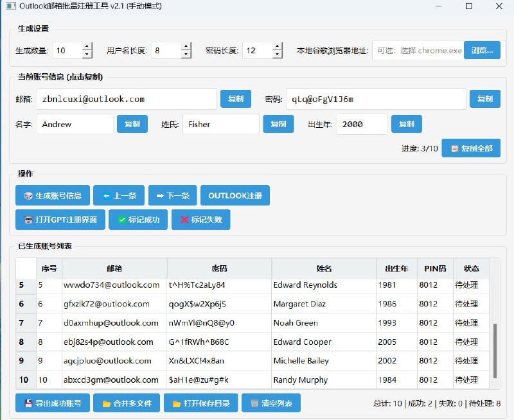Click birth year cell 2005
The width and height of the screenshot is (514, 420).
tap(396, 342)
